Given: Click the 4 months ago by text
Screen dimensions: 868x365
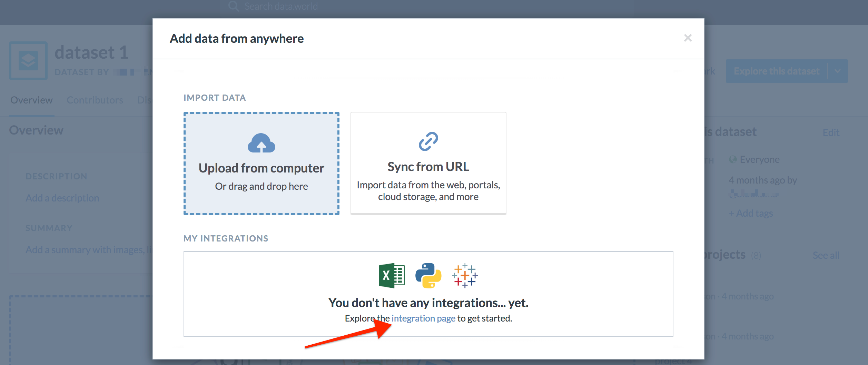Looking at the screenshot, I should [763, 180].
